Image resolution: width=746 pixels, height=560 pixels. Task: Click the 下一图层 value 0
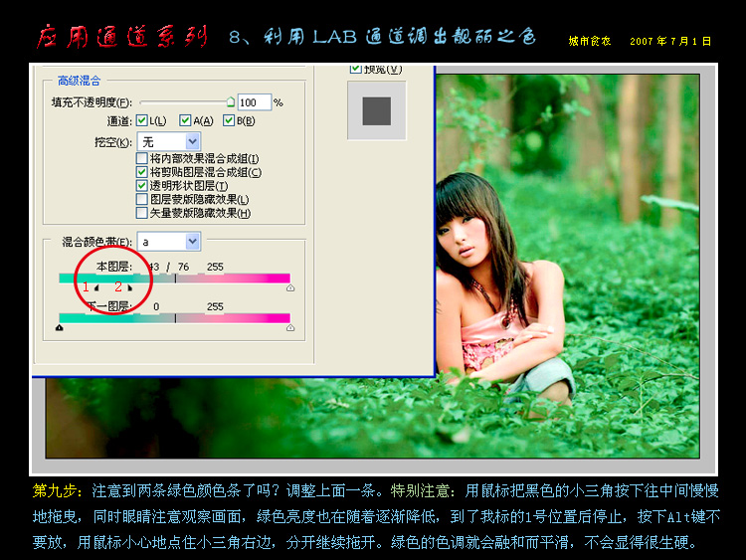coord(156,307)
